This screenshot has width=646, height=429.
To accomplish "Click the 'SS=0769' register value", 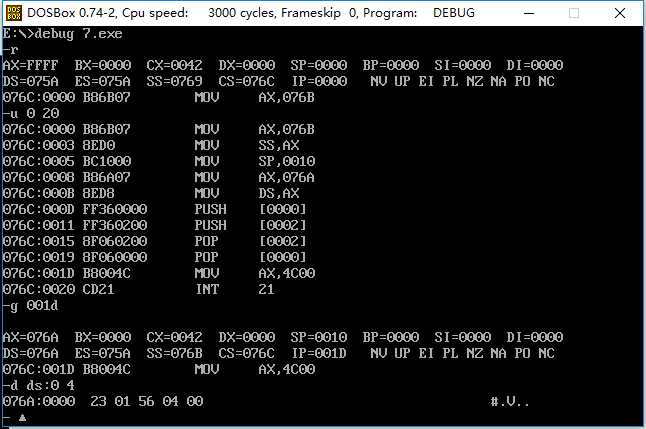I will (174, 81).
